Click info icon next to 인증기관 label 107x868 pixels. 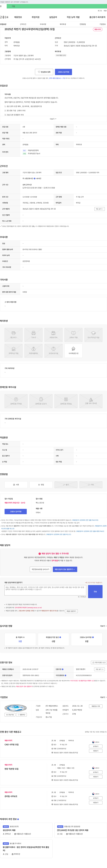pyautogui.click(x=63, y=669)
